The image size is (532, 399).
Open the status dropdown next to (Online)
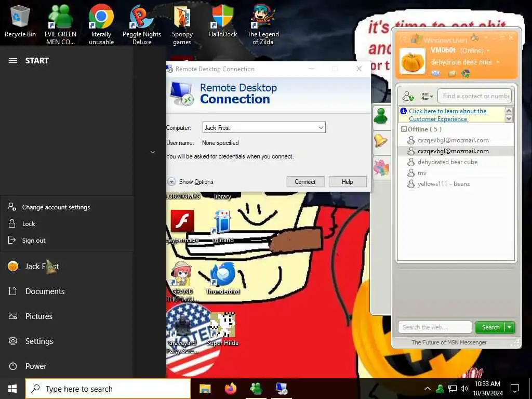pos(488,50)
